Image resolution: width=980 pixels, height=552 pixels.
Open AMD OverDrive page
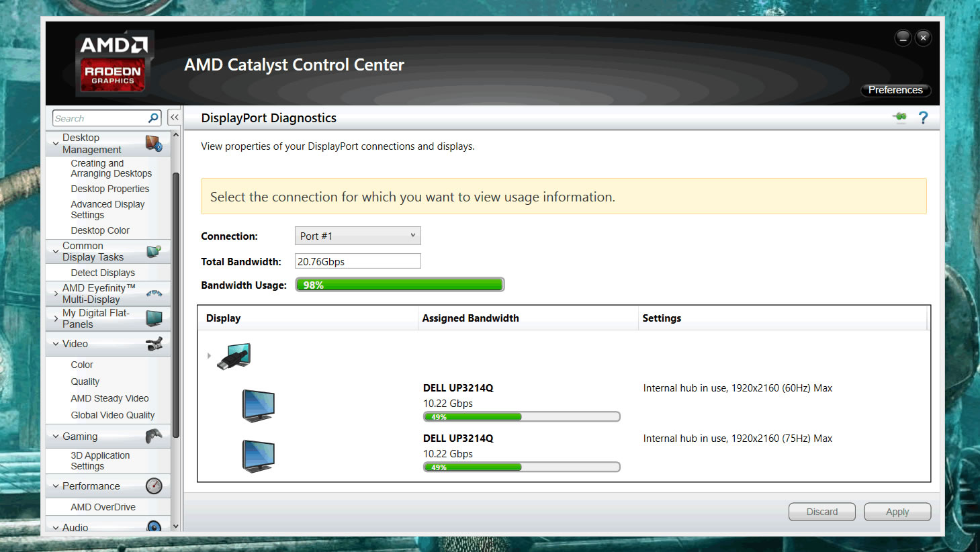click(103, 507)
